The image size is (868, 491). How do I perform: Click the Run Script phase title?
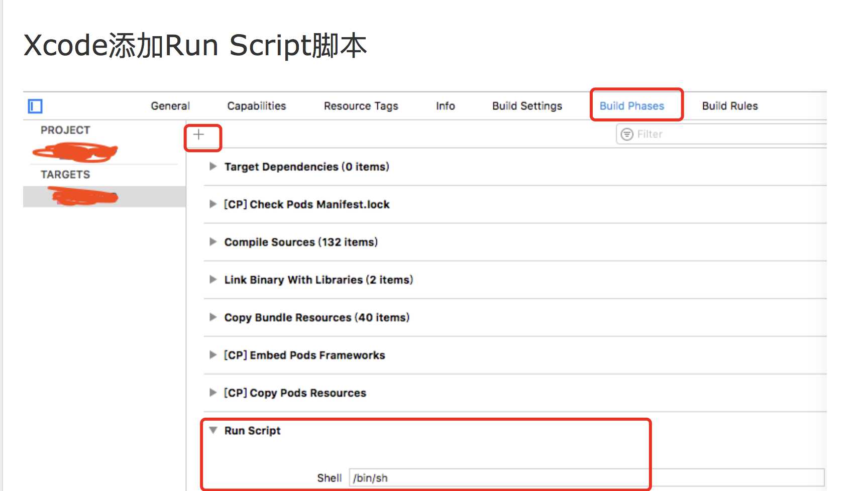coord(253,431)
